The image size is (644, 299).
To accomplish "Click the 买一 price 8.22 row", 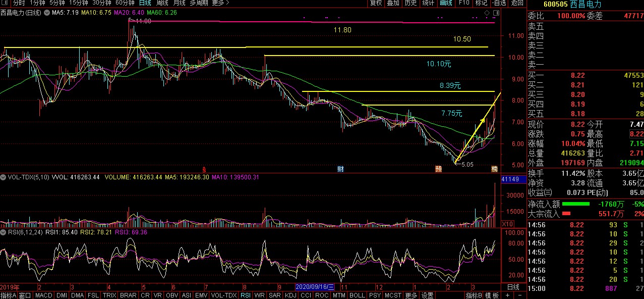I will pos(586,75).
